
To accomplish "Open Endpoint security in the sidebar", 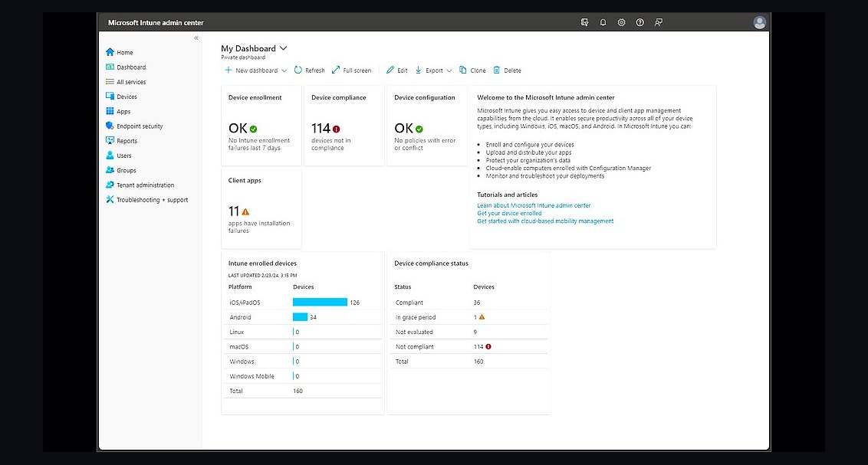I will (134, 126).
